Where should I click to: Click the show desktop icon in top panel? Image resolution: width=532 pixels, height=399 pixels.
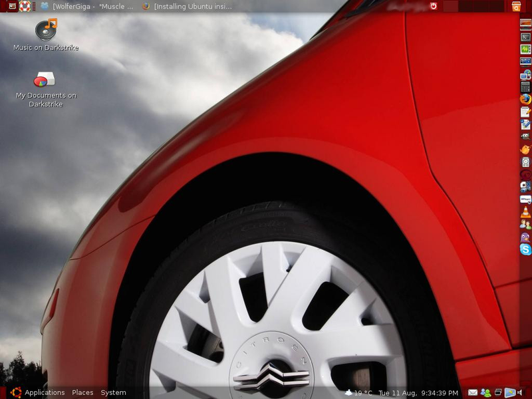[12, 6]
